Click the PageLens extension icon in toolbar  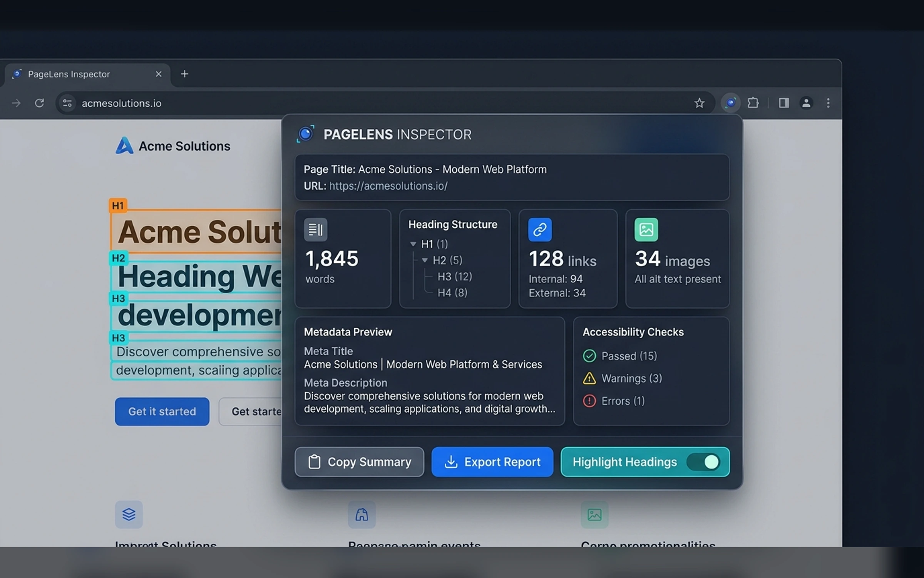[x=730, y=103]
